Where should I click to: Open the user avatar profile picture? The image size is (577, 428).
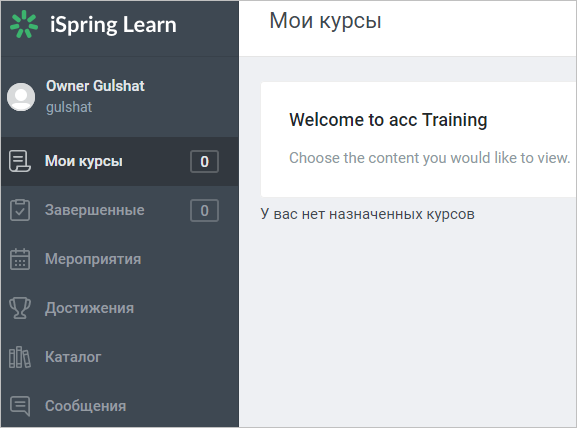(x=21, y=97)
